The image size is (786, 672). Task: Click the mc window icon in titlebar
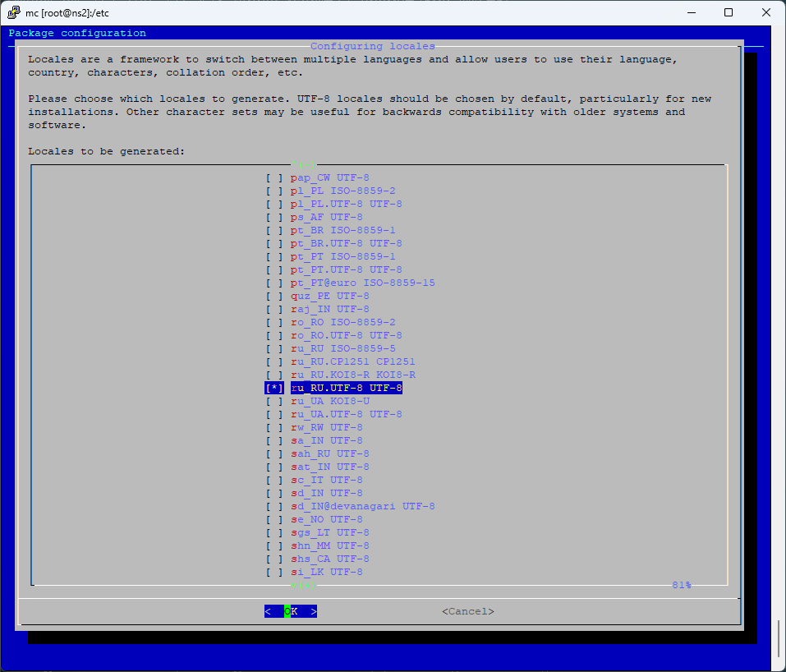(13, 12)
